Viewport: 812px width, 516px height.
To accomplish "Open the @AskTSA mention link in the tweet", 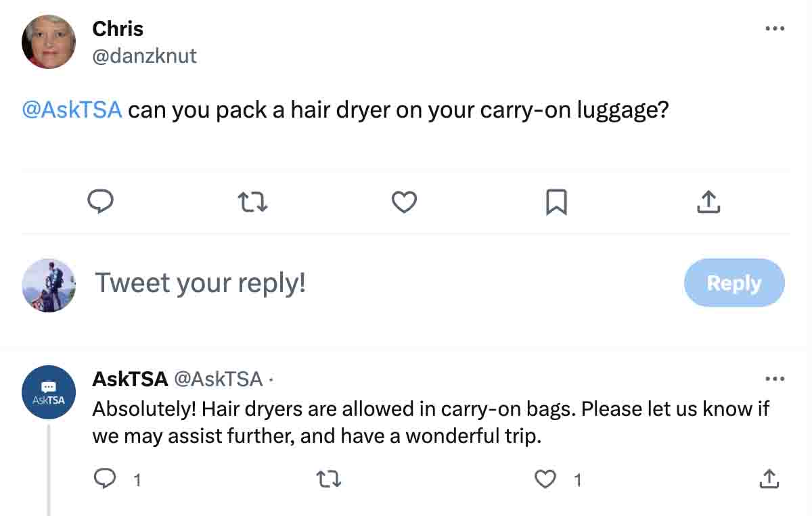I will tap(72, 109).
